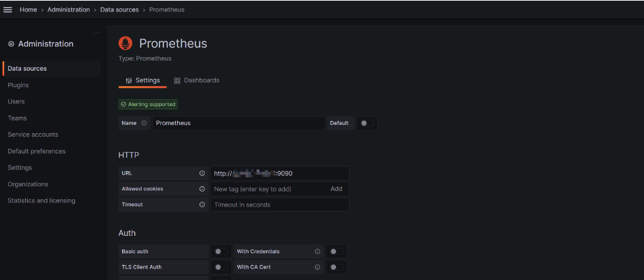Click the URL info icon
This screenshot has width=644, height=280.
(x=202, y=173)
